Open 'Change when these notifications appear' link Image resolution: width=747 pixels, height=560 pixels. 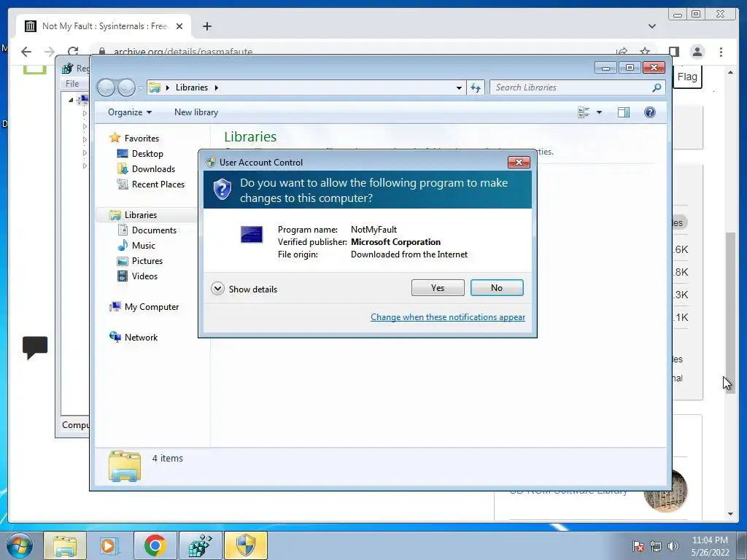point(448,317)
